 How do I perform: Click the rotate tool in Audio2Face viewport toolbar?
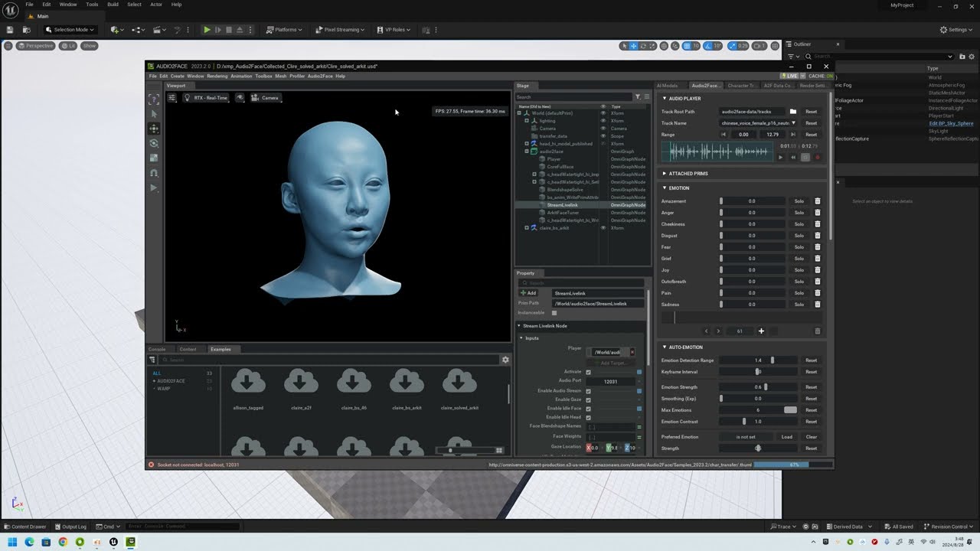[154, 143]
